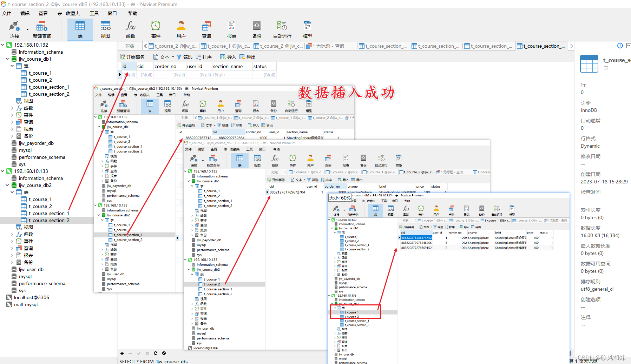Select performance_schema under 192.168.10.133

click(42, 283)
